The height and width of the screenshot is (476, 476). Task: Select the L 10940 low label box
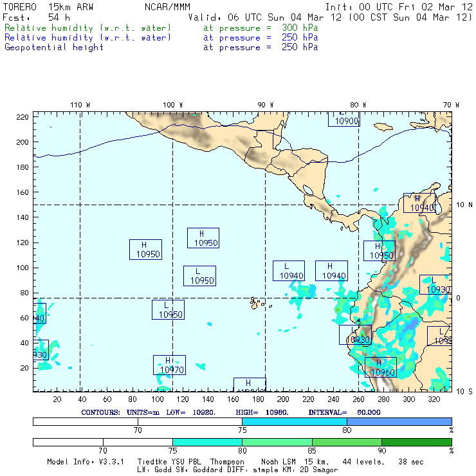coord(288,271)
